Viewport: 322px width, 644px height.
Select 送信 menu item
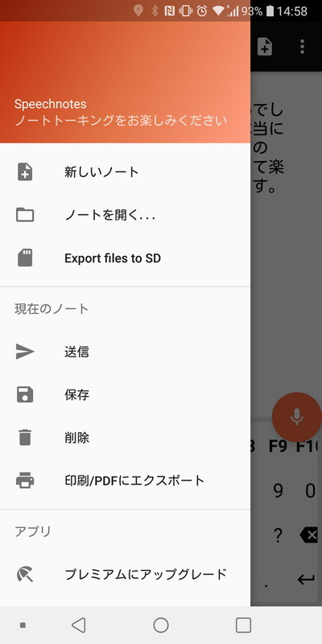(x=126, y=352)
